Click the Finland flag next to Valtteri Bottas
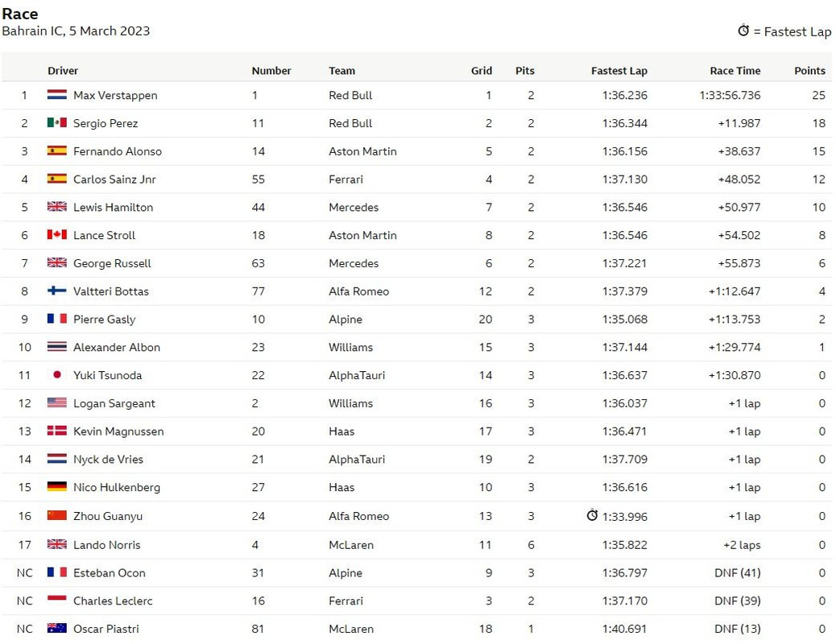The height and width of the screenshot is (644, 836). coord(57,291)
